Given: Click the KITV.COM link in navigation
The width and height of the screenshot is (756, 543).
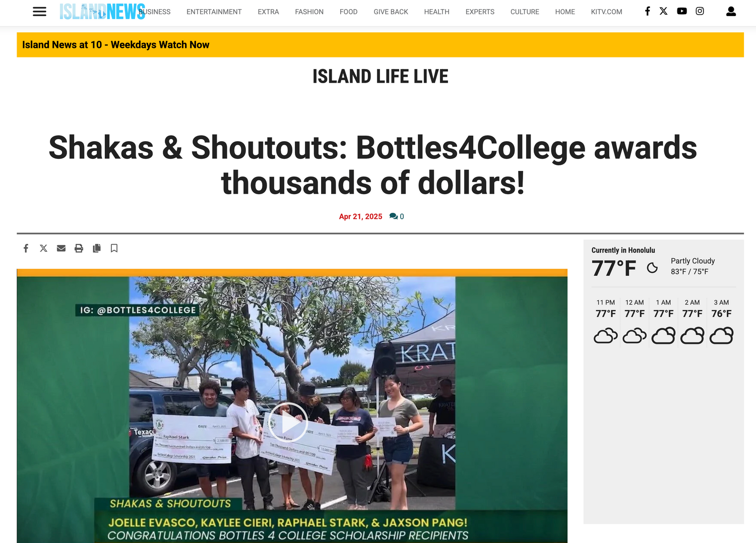Looking at the screenshot, I should pos(607,12).
